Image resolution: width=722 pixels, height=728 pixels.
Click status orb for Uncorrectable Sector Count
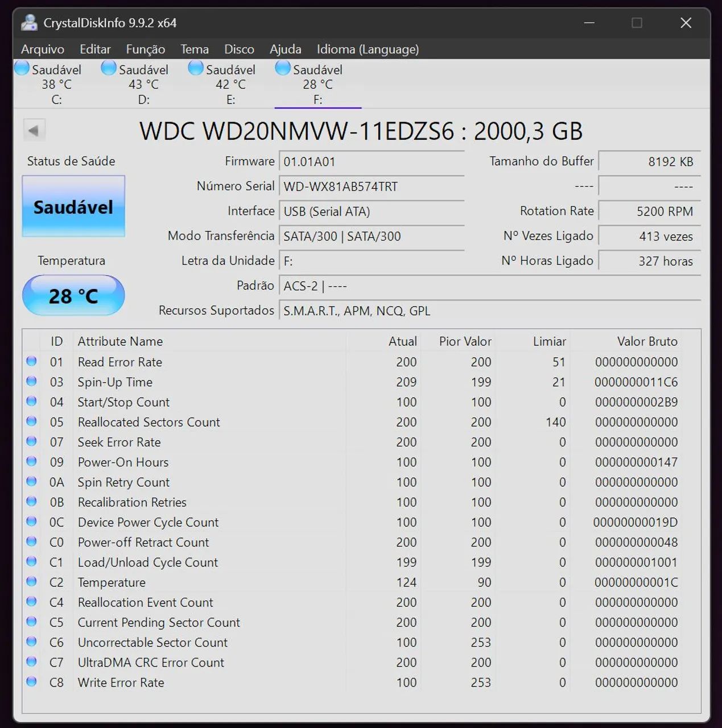tap(31, 642)
